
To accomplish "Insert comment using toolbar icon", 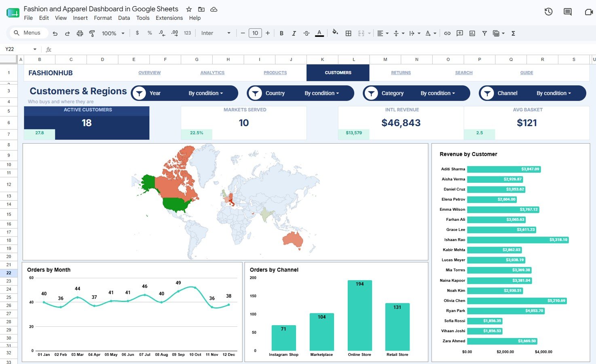I will pyautogui.click(x=460, y=34).
